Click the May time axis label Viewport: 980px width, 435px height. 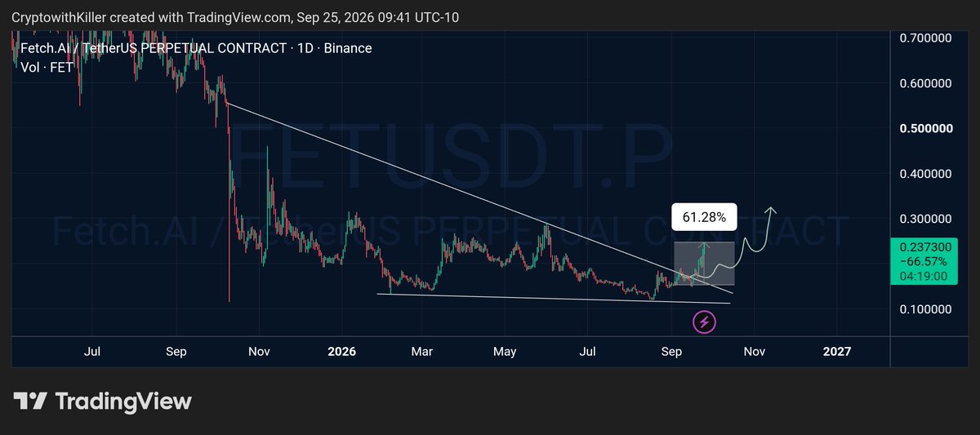pos(505,352)
